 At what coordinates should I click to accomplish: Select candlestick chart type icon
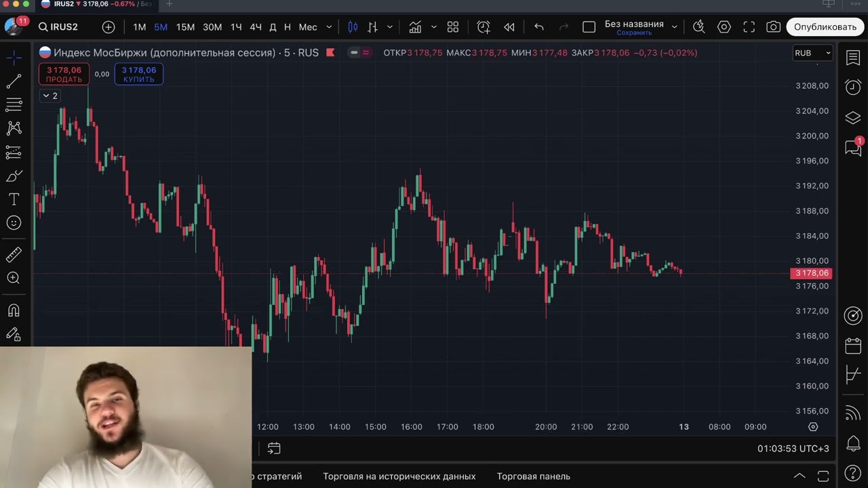pyautogui.click(x=353, y=27)
